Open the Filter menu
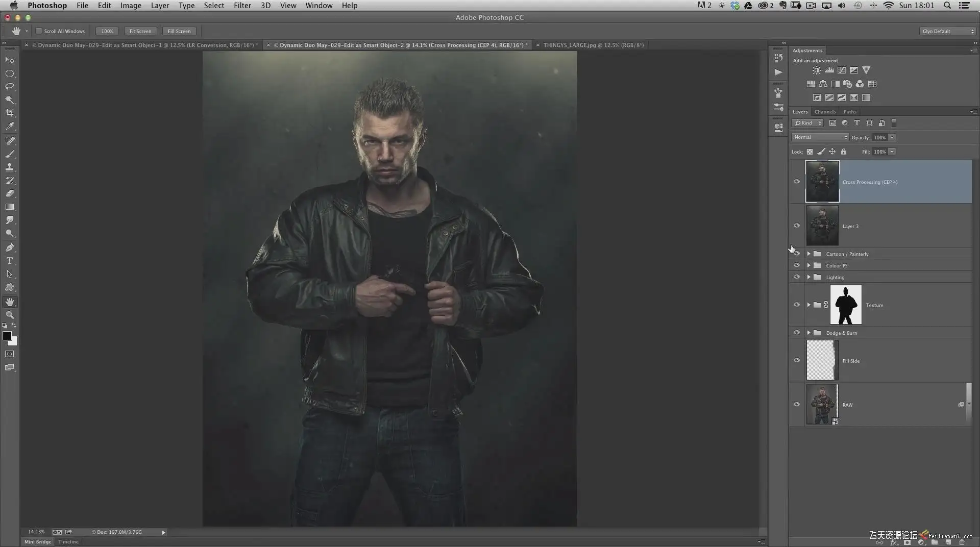Viewport: 980px width, 547px height. (242, 6)
